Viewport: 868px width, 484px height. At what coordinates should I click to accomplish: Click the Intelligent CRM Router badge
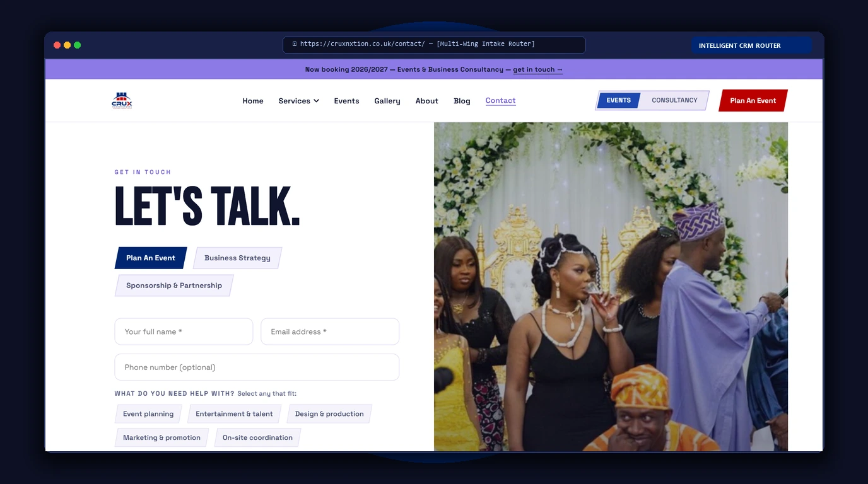751,45
